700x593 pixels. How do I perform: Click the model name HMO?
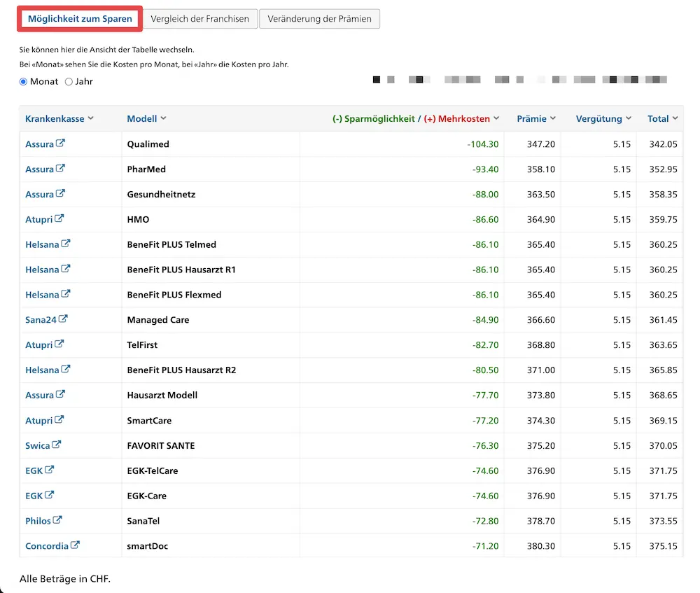coord(138,219)
